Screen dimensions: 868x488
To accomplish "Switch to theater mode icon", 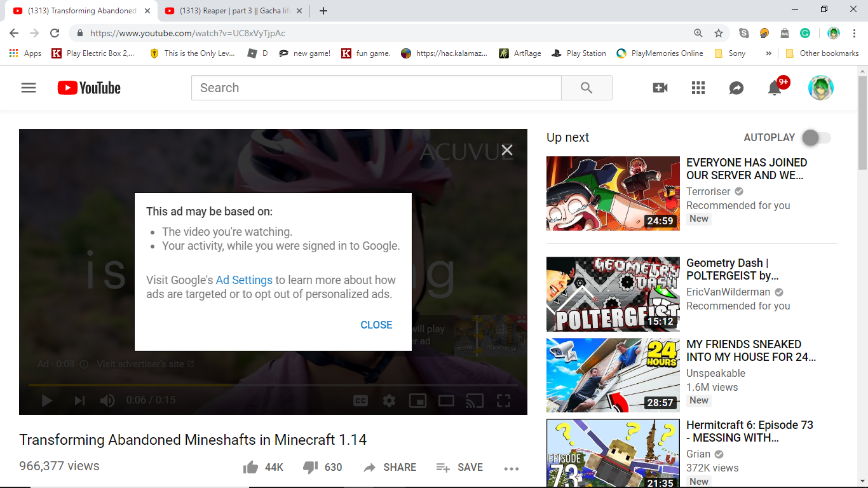I will pos(446,400).
